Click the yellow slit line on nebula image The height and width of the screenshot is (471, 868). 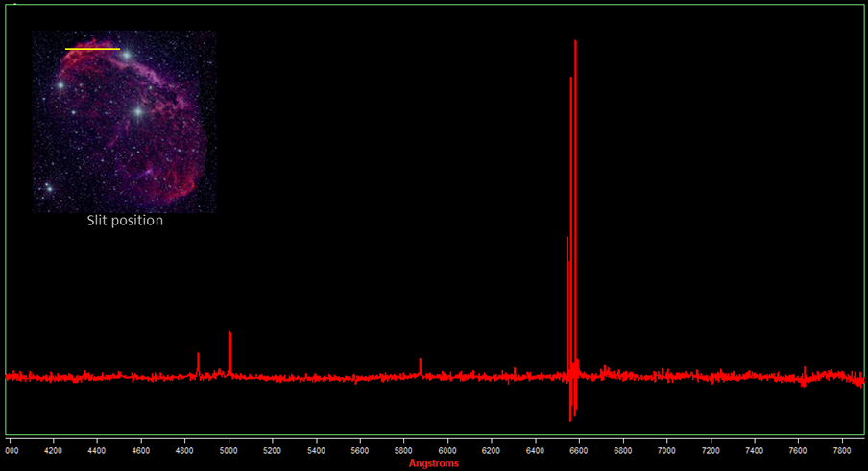(92, 48)
